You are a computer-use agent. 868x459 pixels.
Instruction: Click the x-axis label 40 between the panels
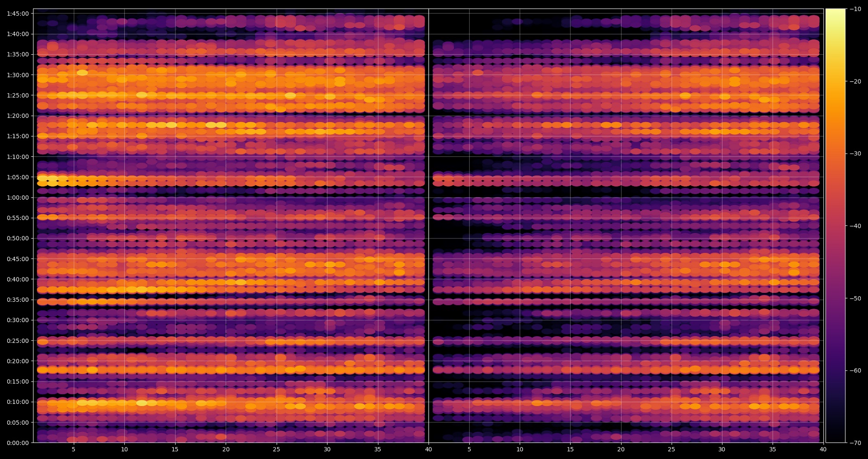tap(429, 449)
